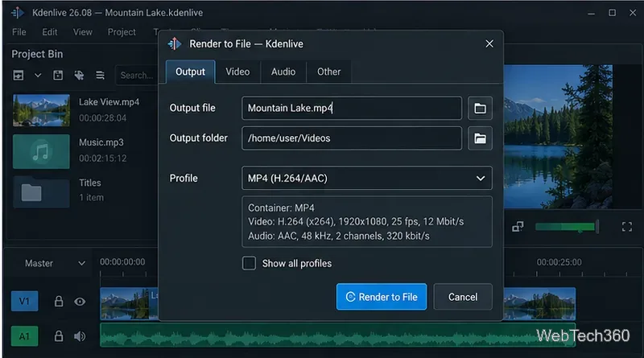Select the Output tab

point(190,72)
